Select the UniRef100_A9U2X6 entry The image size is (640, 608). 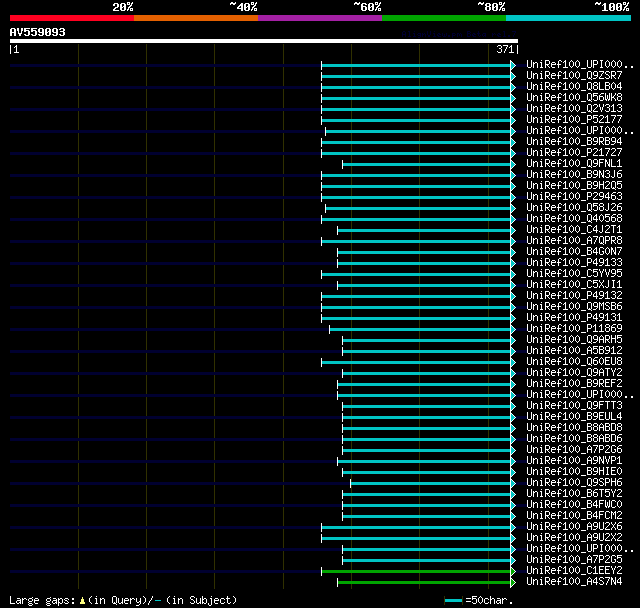pos(574,527)
